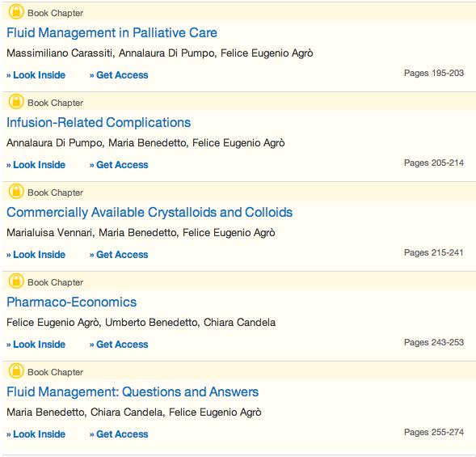Open Fluid Management in Palliative Care chapter

coord(112,33)
